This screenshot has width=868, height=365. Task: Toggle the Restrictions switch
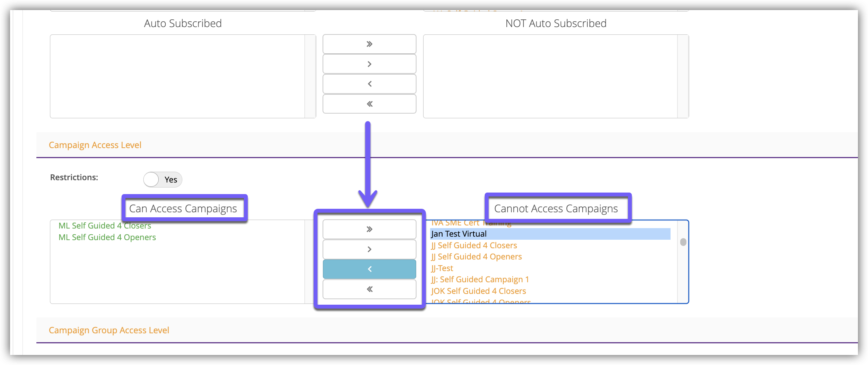coord(162,179)
